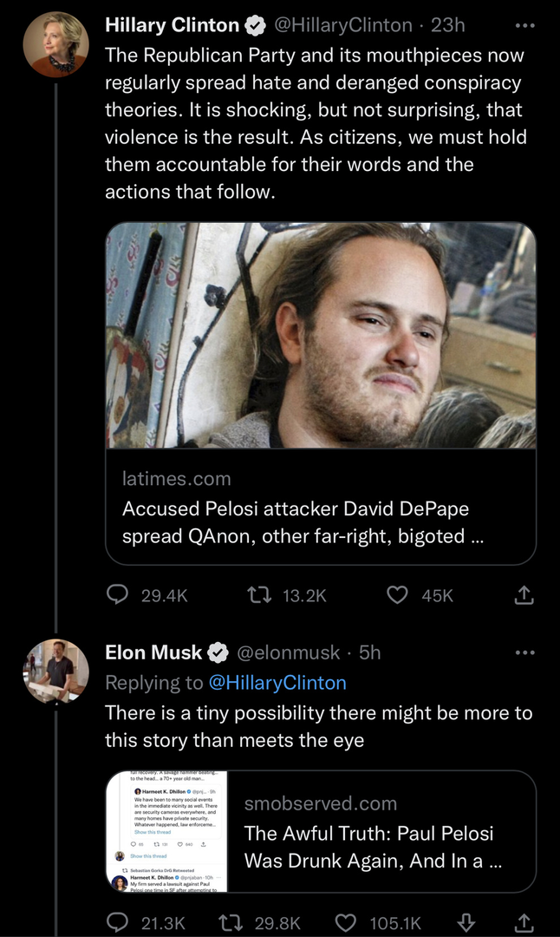
Task: Retweet the Hillary Clinton tweet
Action: pos(257,595)
